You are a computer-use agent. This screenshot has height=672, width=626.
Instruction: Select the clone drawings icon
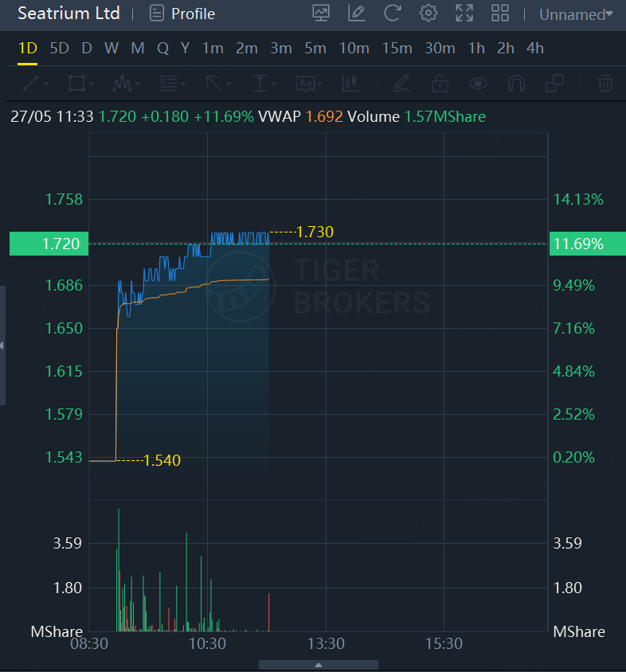tap(554, 83)
